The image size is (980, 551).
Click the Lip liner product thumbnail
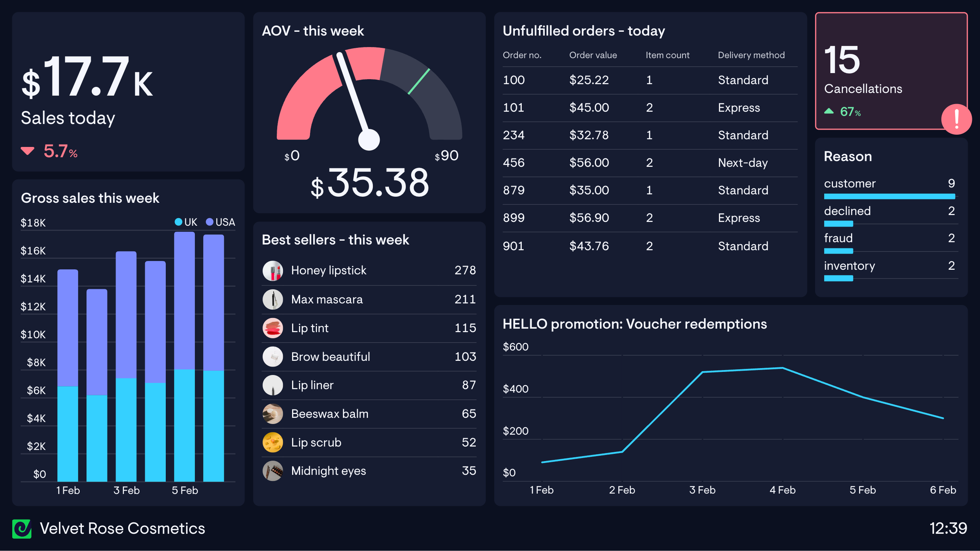[272, 385]
